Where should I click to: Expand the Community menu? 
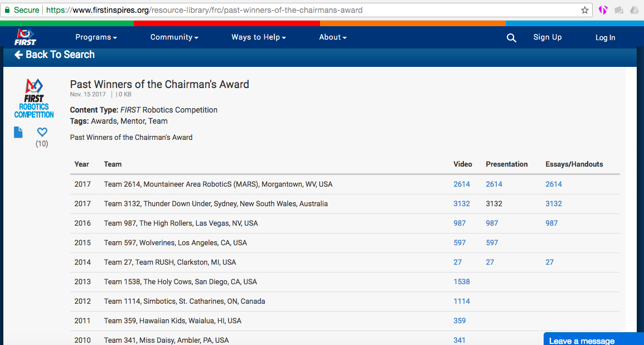(174, 37)
